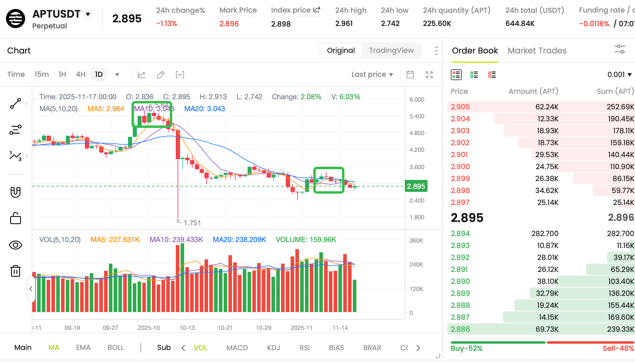Open the 0.001 price precision dropdown
The image size is (635, 364).
[x=619, y=75]
